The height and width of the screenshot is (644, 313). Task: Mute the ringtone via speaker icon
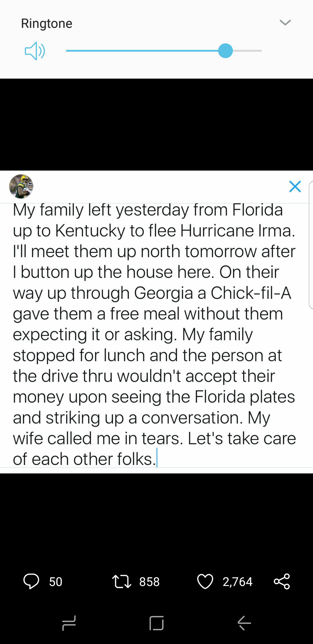pos(34,51)
